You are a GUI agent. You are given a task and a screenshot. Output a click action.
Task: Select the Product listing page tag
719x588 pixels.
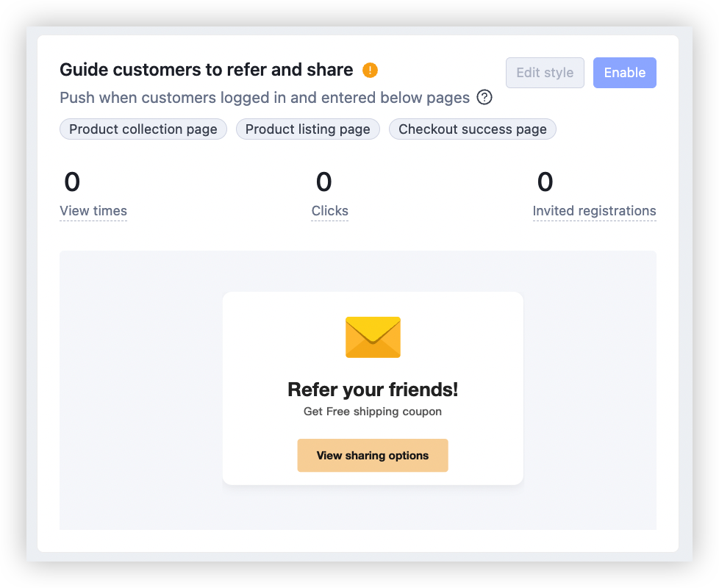tap(307, 129)
